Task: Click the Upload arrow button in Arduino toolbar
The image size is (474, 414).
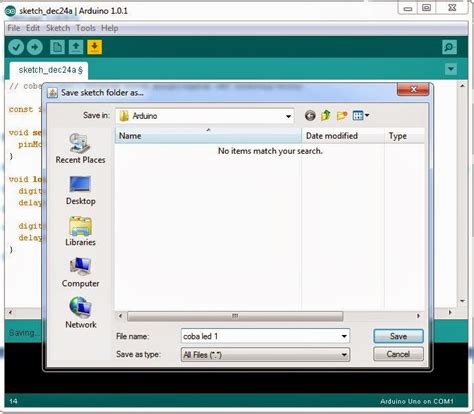Action: (x=35, y=47)
